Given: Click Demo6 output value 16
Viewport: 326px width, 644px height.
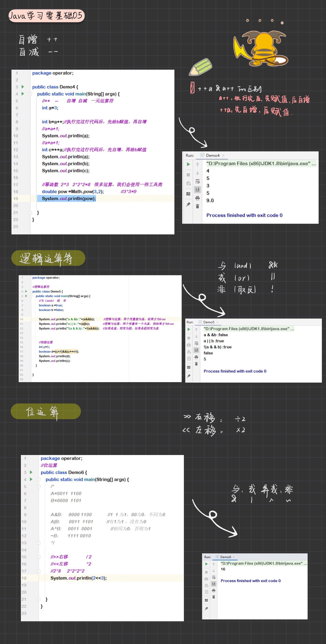Looking at the screenshot, I should pos(223,569).
